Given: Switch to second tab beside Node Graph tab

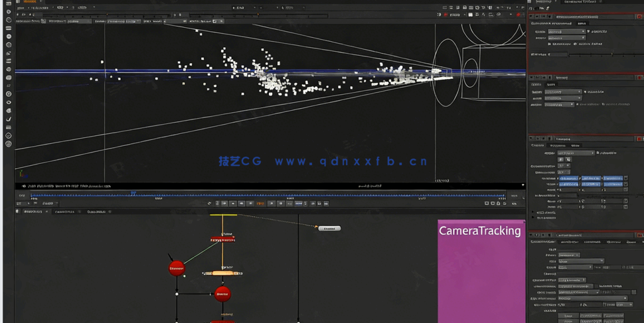Looking at the screenshot, I should click(64, 212).
